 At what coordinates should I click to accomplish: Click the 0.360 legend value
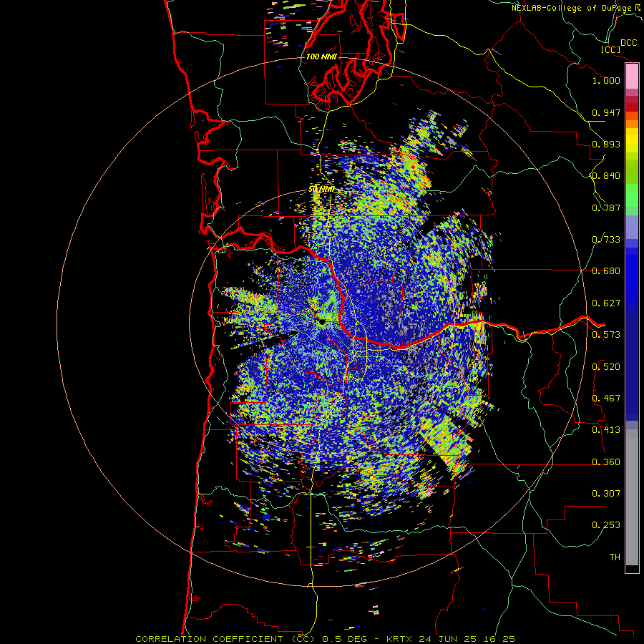click(x=606, y=462)
